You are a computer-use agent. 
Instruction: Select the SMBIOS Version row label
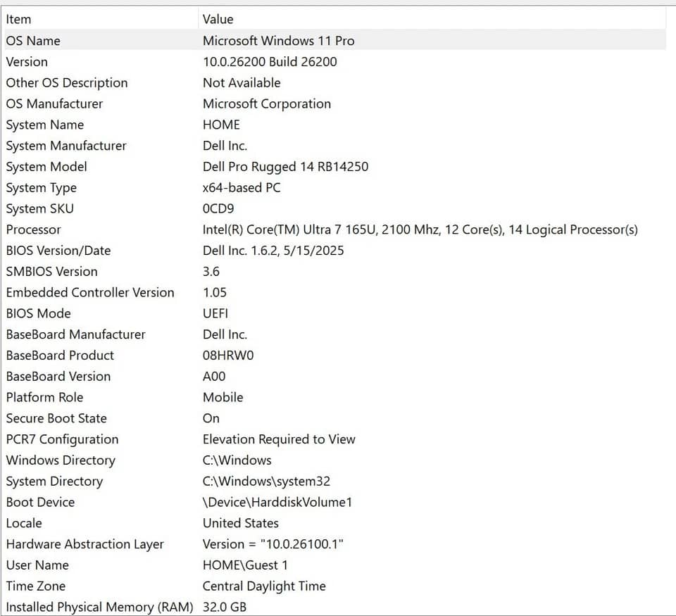(x=51, y=272)
